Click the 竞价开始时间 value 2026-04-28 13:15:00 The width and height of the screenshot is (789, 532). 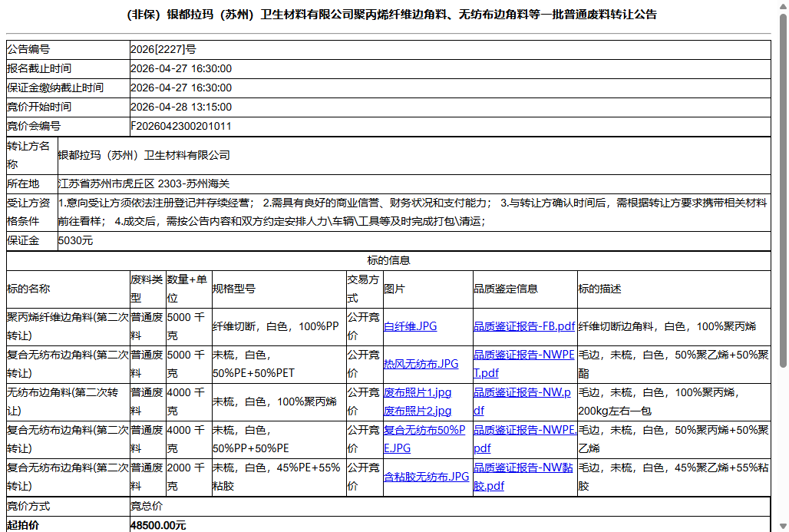[181, 107]
